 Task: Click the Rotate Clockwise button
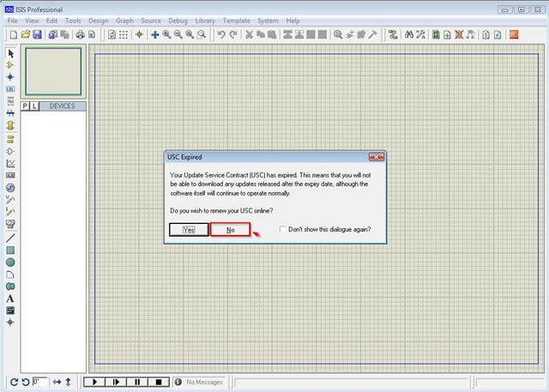[x=14, y=382]
